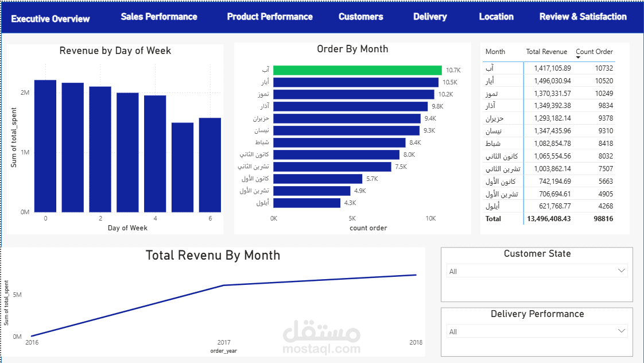644x363 pixels.
Task: Click Count Order column sort arrow
Action: coord(579,57)
